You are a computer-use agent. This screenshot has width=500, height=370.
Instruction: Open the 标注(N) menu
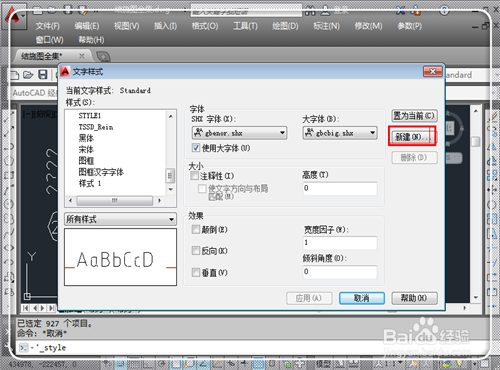(326, 26)
